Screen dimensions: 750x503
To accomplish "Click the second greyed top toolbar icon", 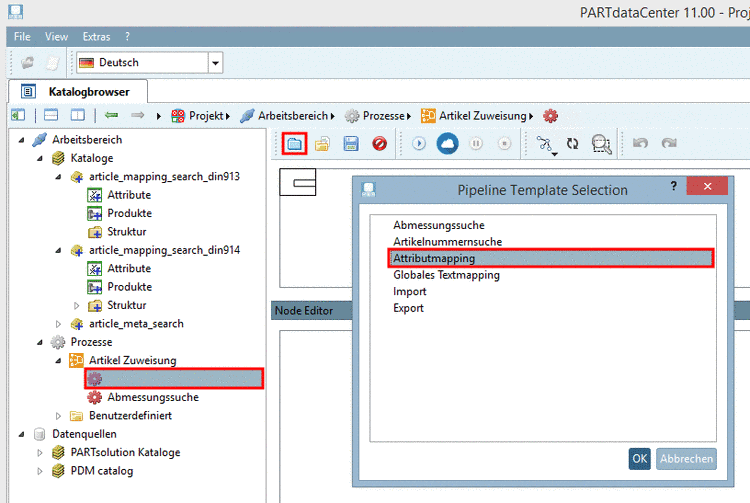I will tap(53, 63).
